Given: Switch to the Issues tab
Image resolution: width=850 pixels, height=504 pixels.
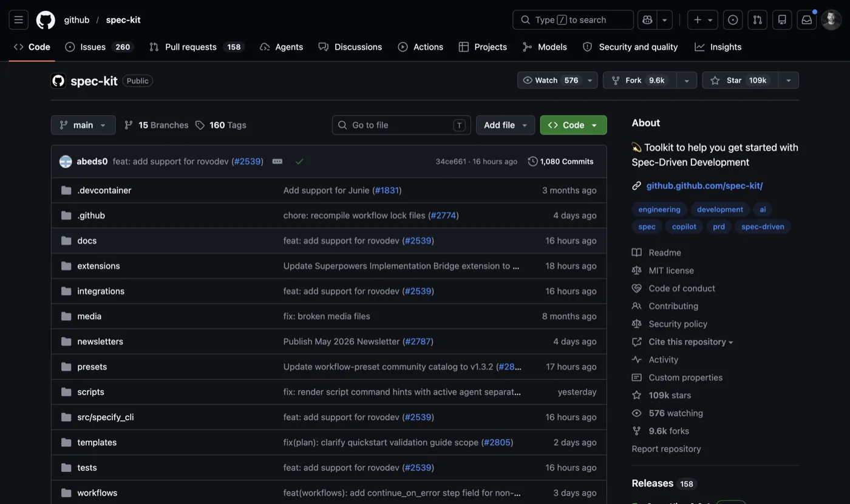Looking at the screenshot, I should [x=99, y=47].
